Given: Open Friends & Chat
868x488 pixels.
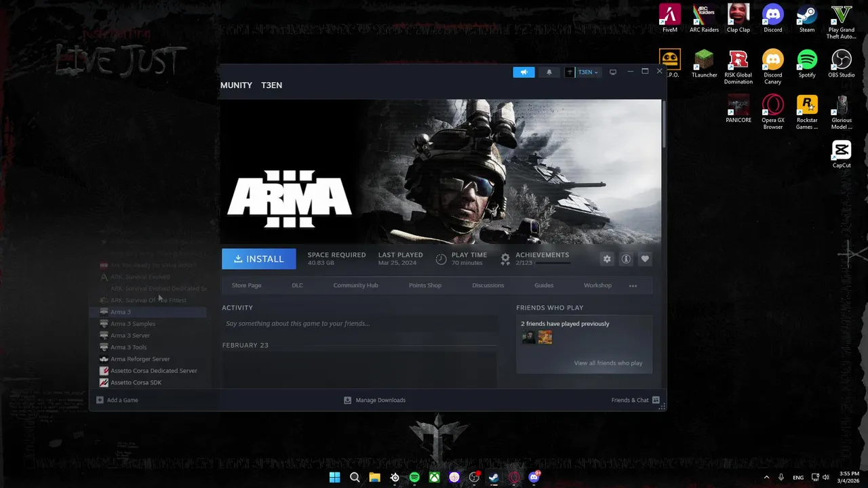Looking at the screenshot, I should (635, 400).
